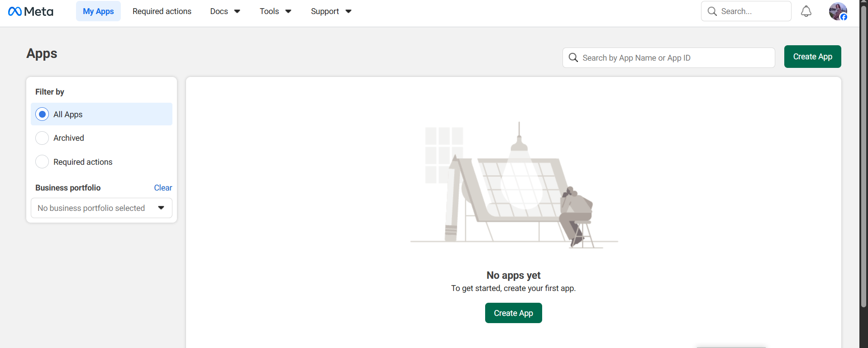This screenshot has width=868, height=348.
Task: Clear the business portfolio filter
Action: (163, 187)
